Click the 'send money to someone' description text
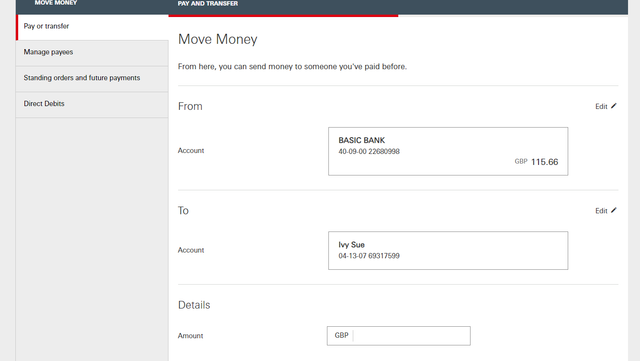 pyautogui.click(x=292, y=67)
